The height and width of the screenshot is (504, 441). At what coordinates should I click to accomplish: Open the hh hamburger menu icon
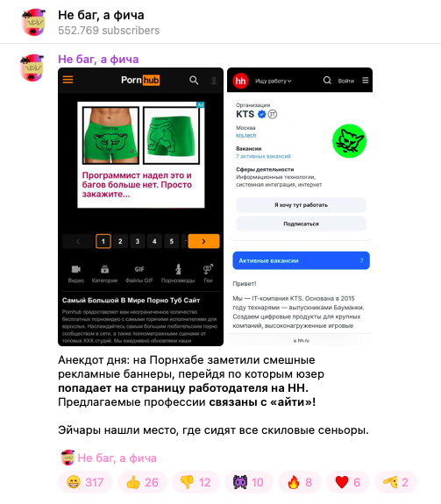(x=366, y=80)
